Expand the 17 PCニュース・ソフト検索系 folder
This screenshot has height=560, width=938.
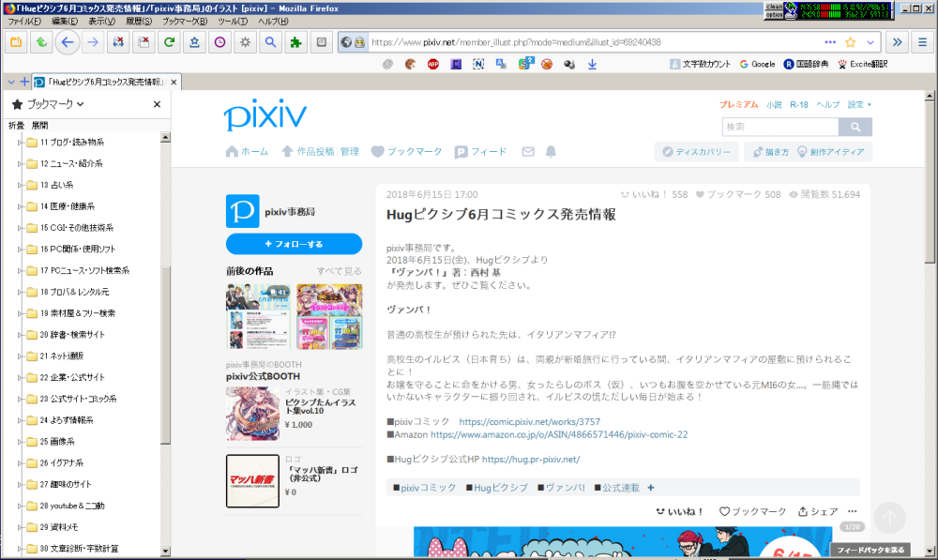click(x=20, y=270)
